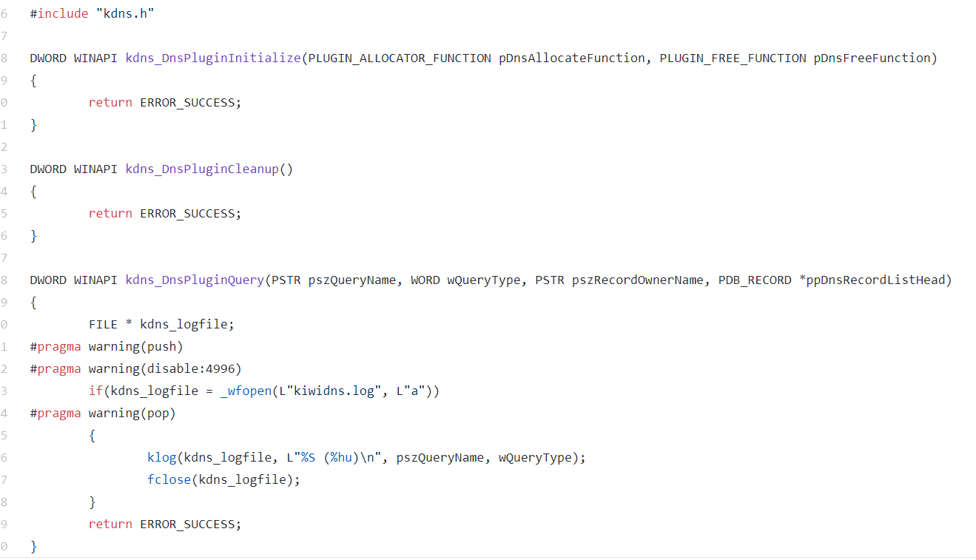Click the fclose function call

(x=169, y=479)
